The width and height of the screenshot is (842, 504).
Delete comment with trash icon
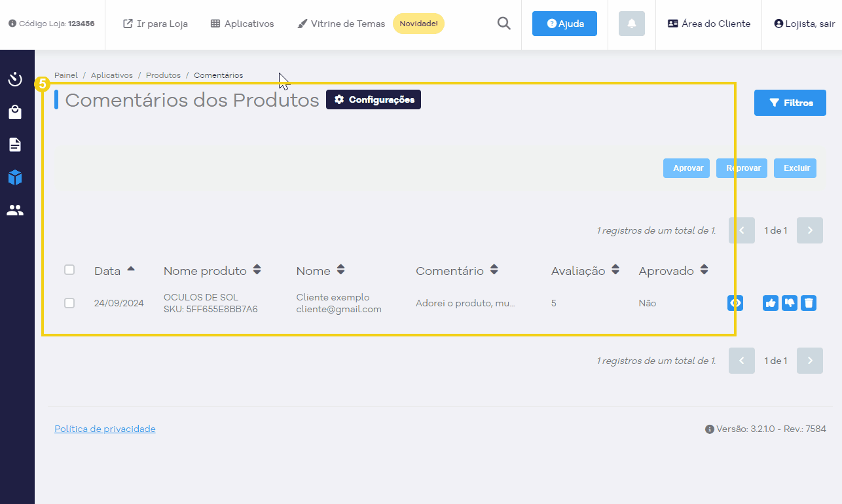809,303
